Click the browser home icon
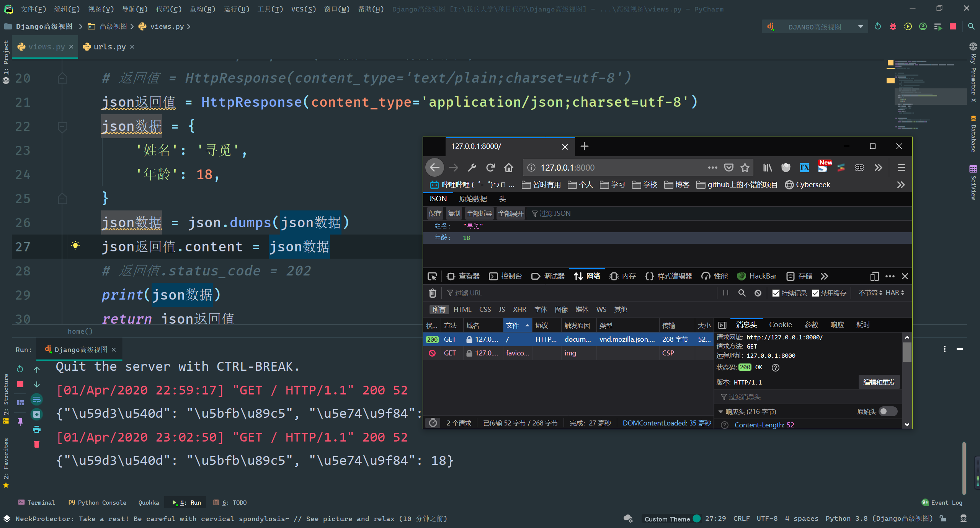Screen dimensions: 980x528 (x=509, y=168)
